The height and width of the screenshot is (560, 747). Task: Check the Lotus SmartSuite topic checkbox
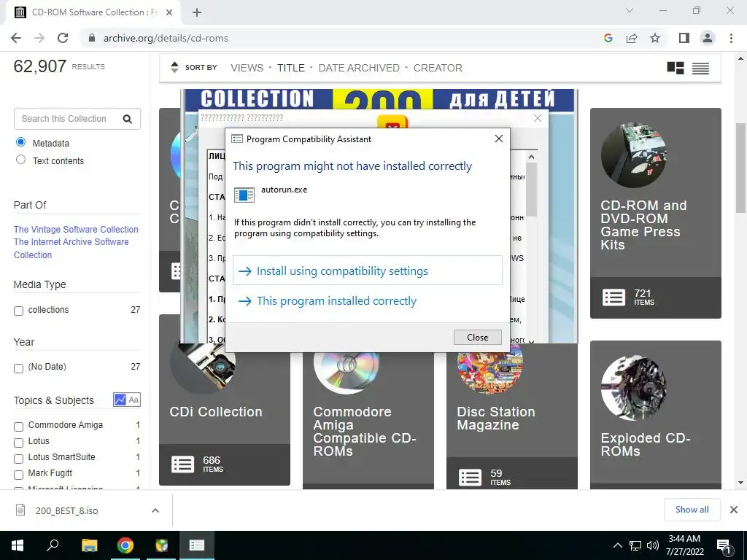18,459
